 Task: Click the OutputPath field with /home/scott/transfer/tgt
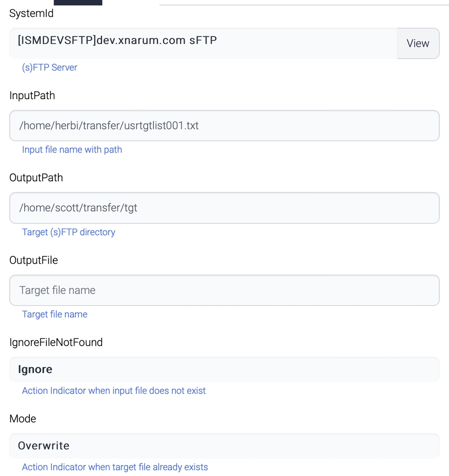pyautogui.click(x=224, y=208)
